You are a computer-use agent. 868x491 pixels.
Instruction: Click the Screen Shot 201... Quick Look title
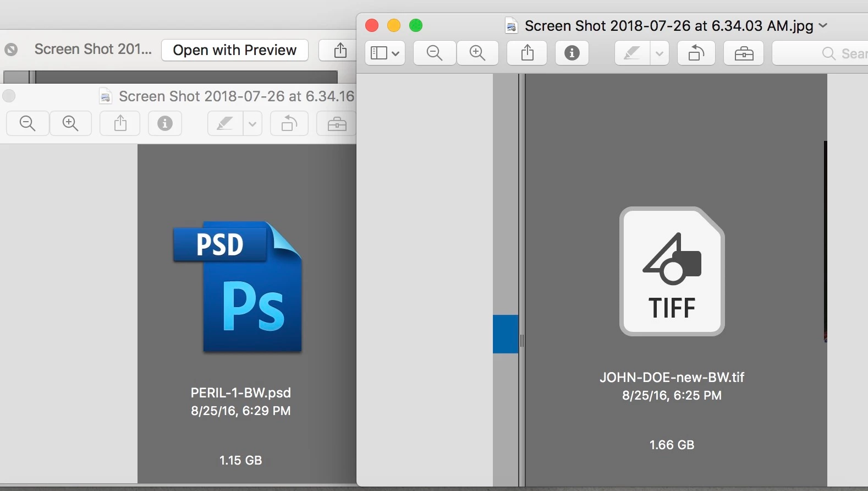coord(93,49)
